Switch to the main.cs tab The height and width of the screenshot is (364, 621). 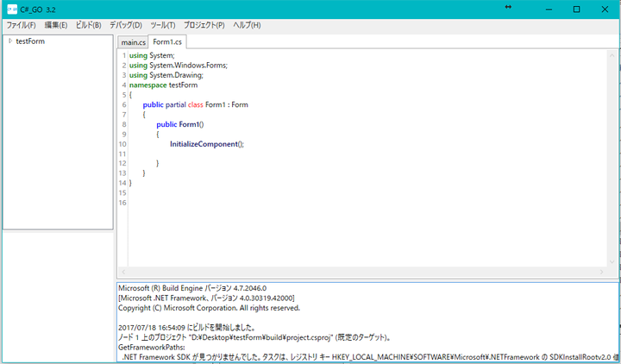133,42
